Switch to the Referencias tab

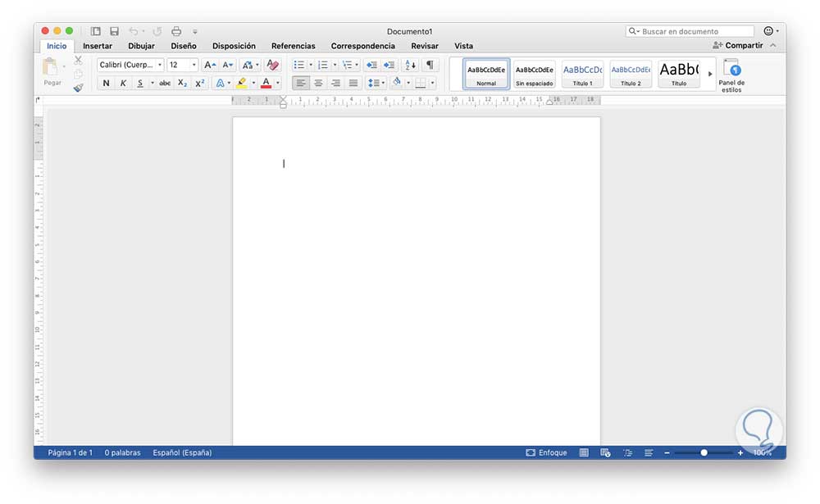(x=294, y=46)
